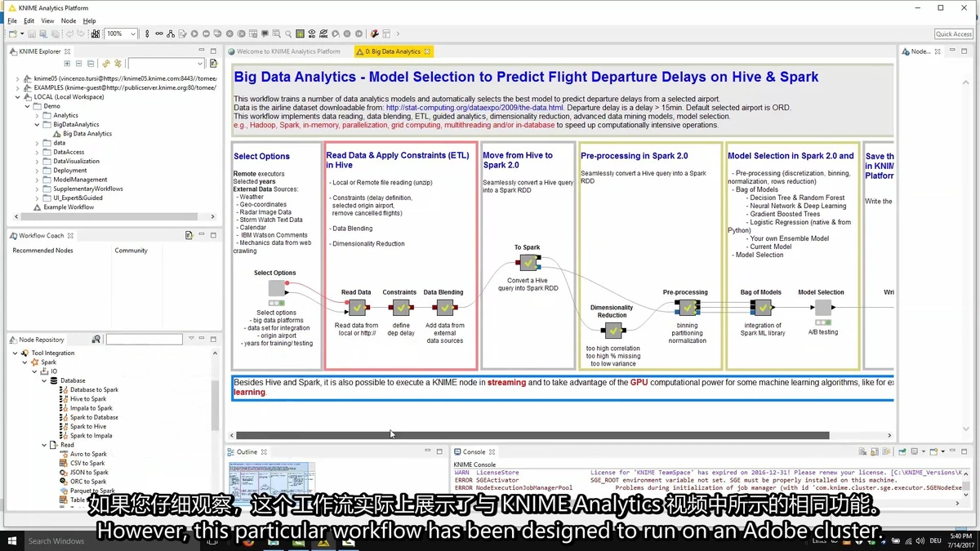Open the stat-computing.org dataset link
Viewport: 980px width, 551px height.
[x=474, y=108]
